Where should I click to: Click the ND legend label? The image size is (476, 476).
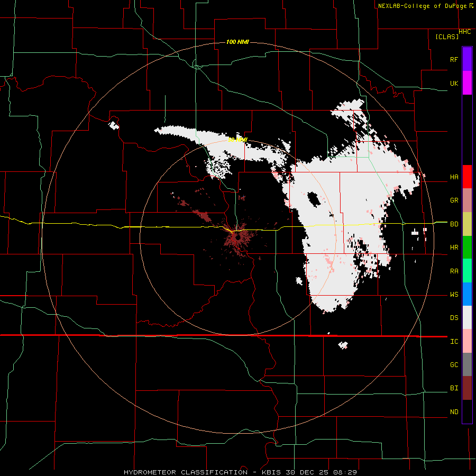click(454, 412)
